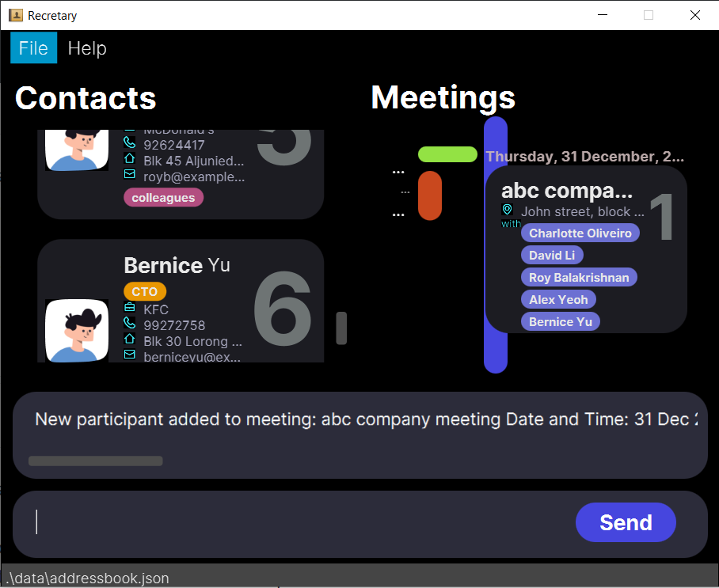Click the phone icon beside 99272758

pos(130,323)
